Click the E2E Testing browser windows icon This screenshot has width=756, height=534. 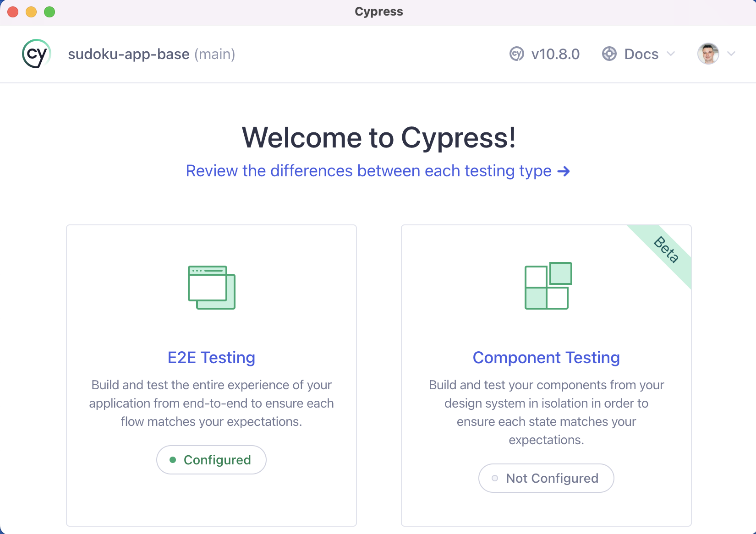point(212,287)
